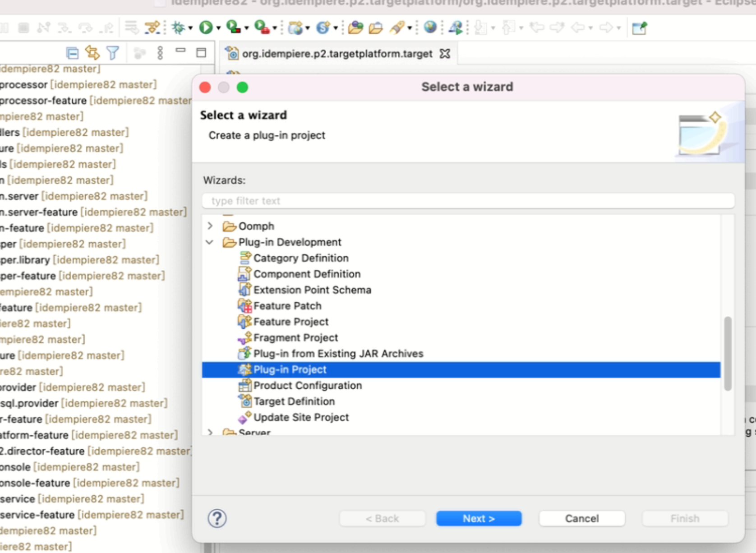Image resolution: width=756 pixels, height=553 pixels.
Task: Select Plug-in from Existing JAR Archives
Action: 331,354
